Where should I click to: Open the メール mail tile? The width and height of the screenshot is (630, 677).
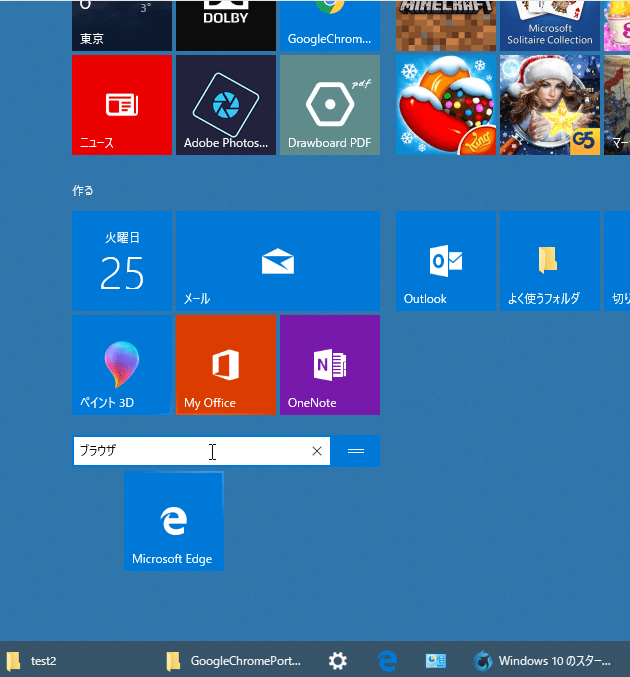tap(278, 261)
